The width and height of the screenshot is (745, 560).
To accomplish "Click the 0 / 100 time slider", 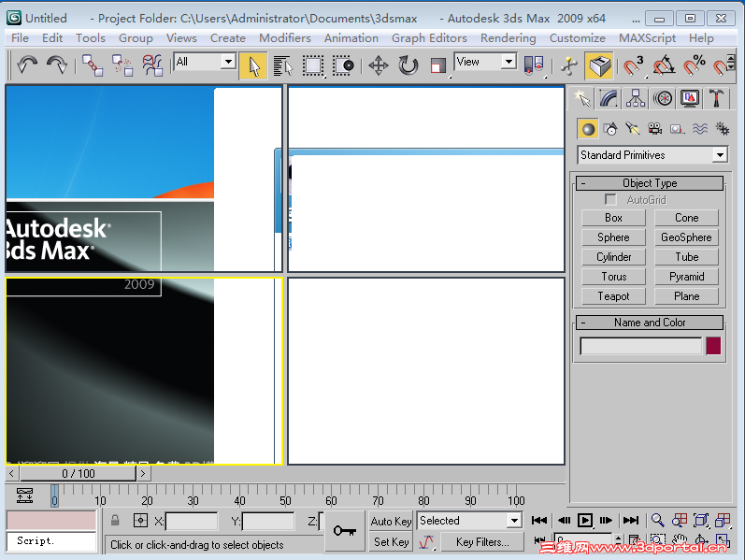I will pos(79,473).
